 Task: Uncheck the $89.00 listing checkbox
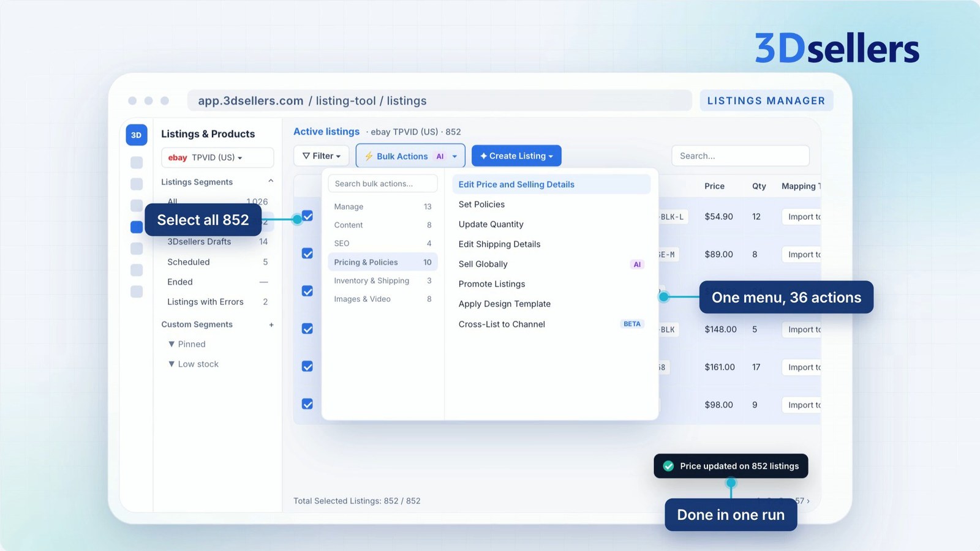click(307, 253)
